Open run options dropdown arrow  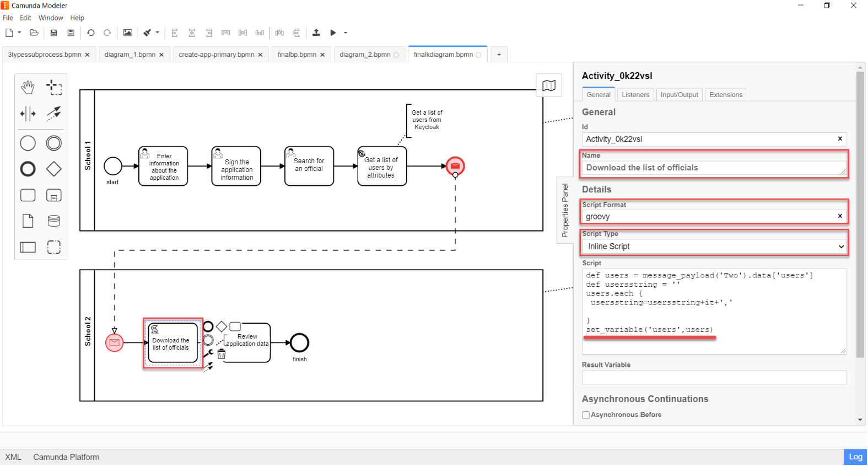coord(346,33)
